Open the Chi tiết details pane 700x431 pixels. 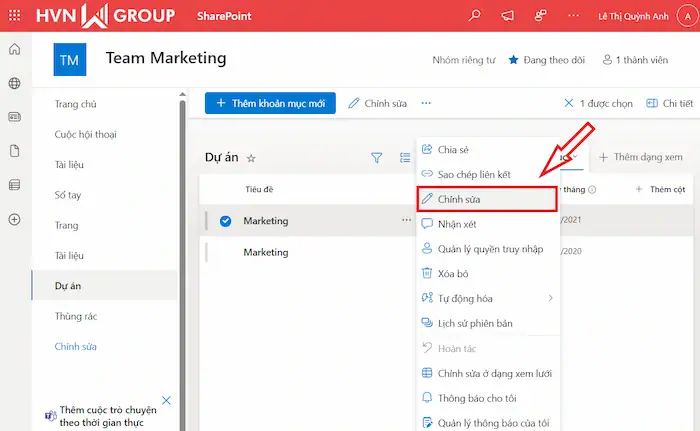(670, 103)
